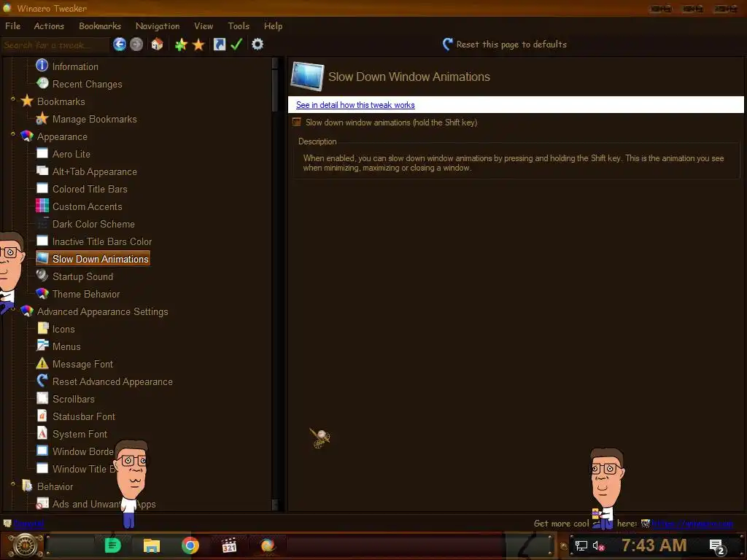This screenshot has width=747, height=560.
Task: Open the Bookmarks menu
Action: [x=100, y=26]
